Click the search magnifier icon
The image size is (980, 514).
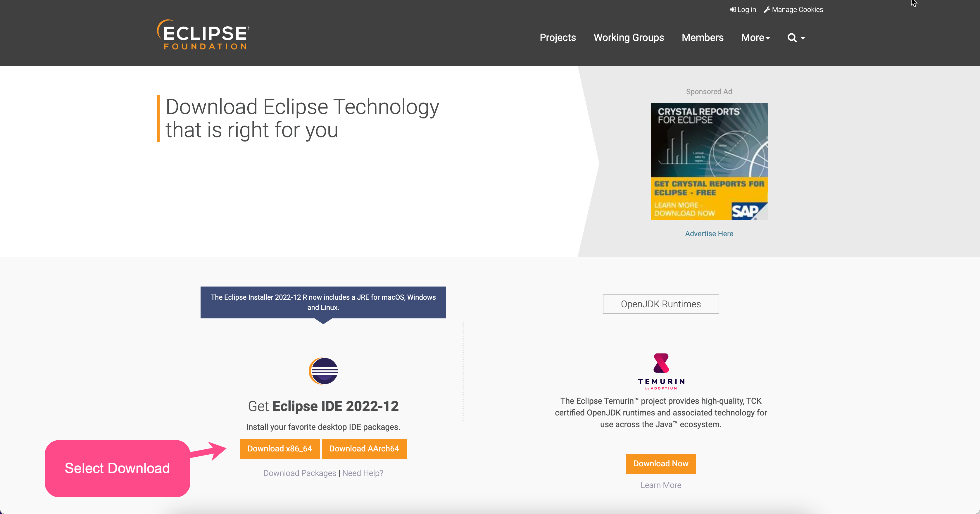(792, 38)
